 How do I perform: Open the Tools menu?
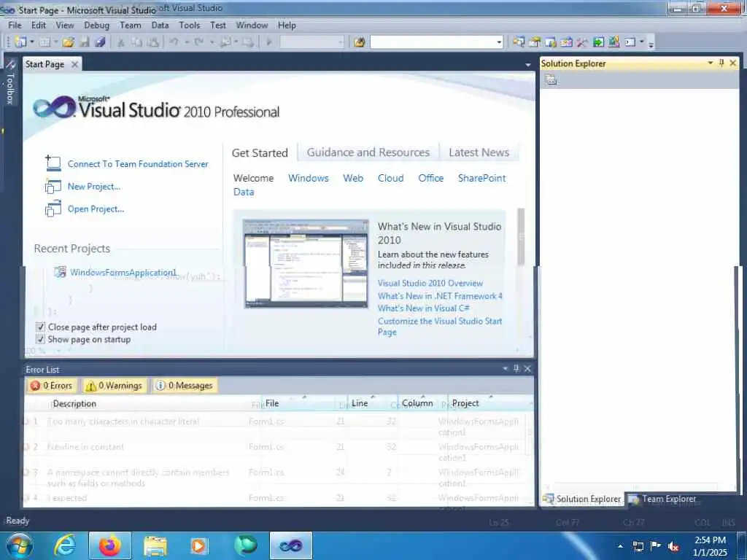(x=189, y=26)
